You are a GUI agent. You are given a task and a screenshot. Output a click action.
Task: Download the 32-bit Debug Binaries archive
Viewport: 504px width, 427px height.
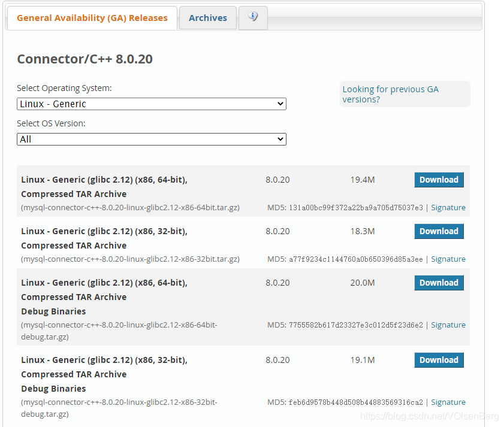coord(439,360)
